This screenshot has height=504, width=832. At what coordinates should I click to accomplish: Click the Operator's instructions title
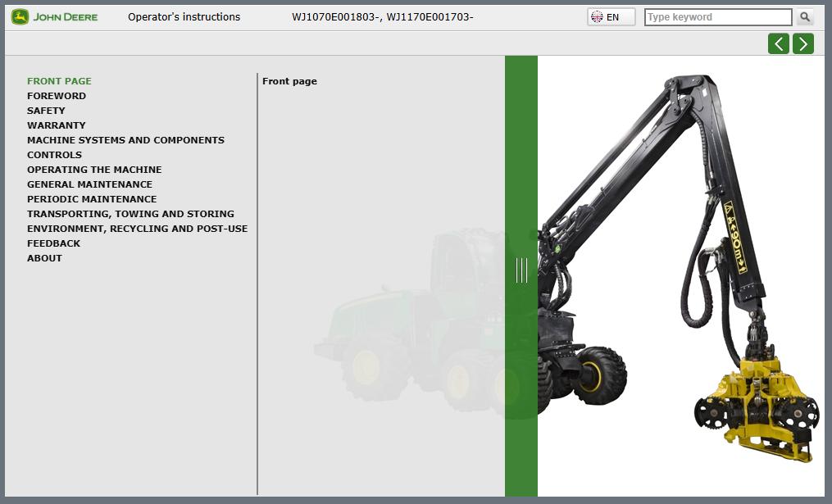pos(184,17)
